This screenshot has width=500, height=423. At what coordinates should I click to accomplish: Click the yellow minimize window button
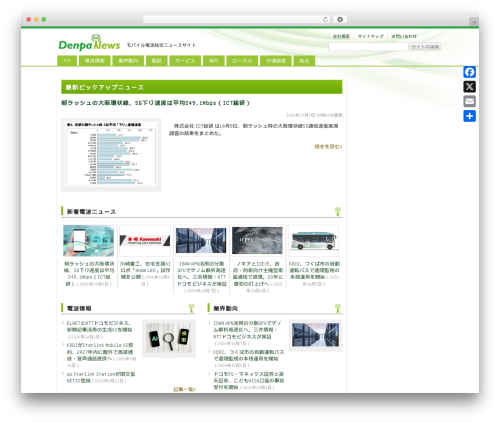click(36, 19)
